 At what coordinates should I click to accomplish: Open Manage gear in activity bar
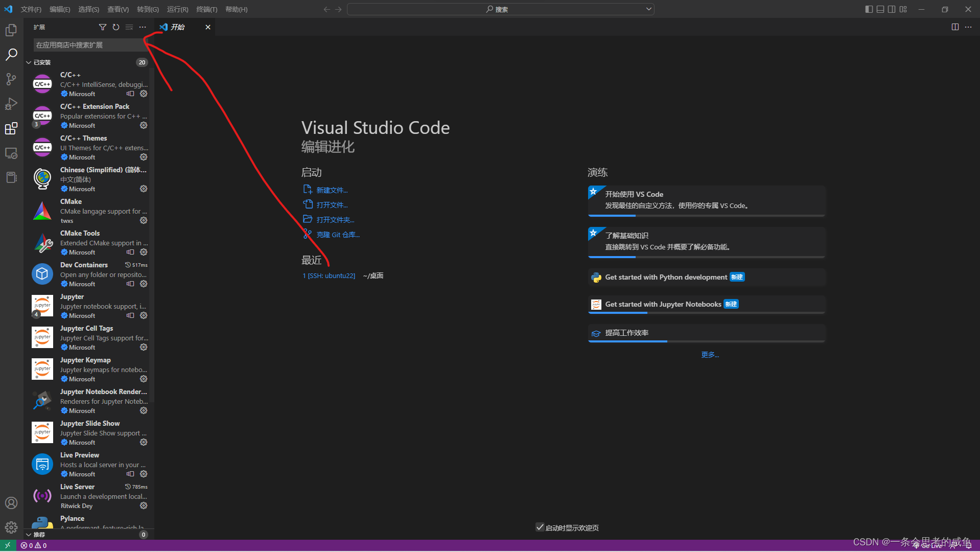click(11, 527)
